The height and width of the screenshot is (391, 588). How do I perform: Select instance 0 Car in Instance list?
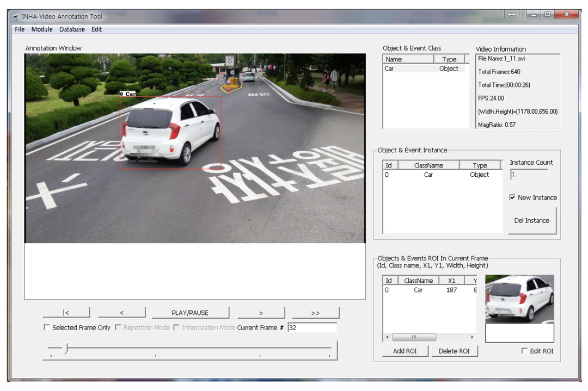click(x=442, y=175)
